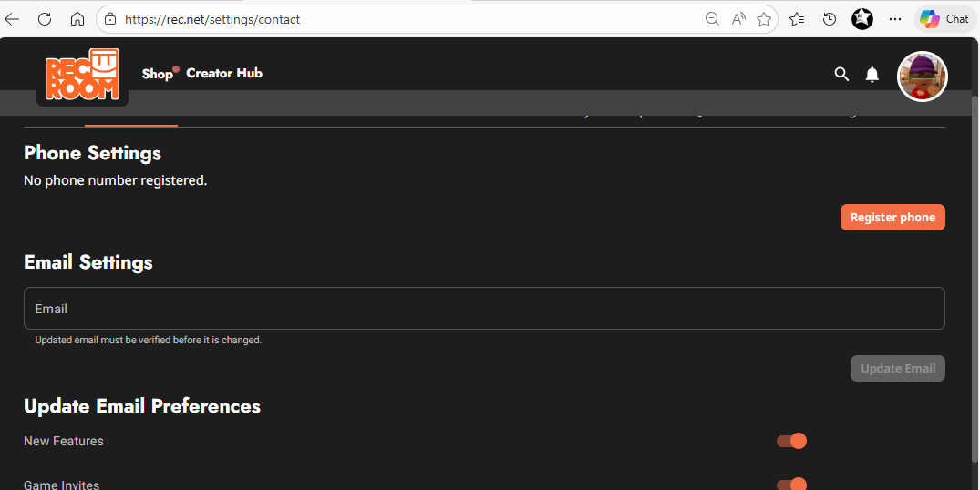Go to browser home page
The image size is (980, 490).
pos(77,19)
